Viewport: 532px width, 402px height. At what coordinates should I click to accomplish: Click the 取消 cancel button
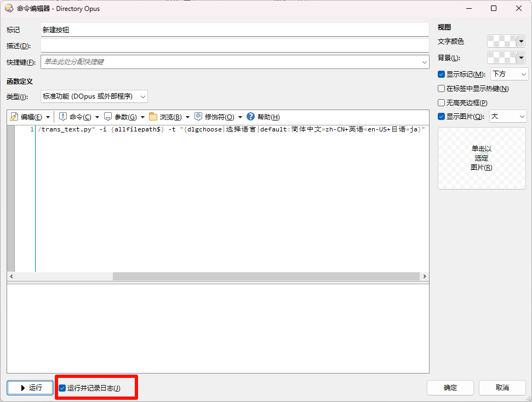pos(502,388)
